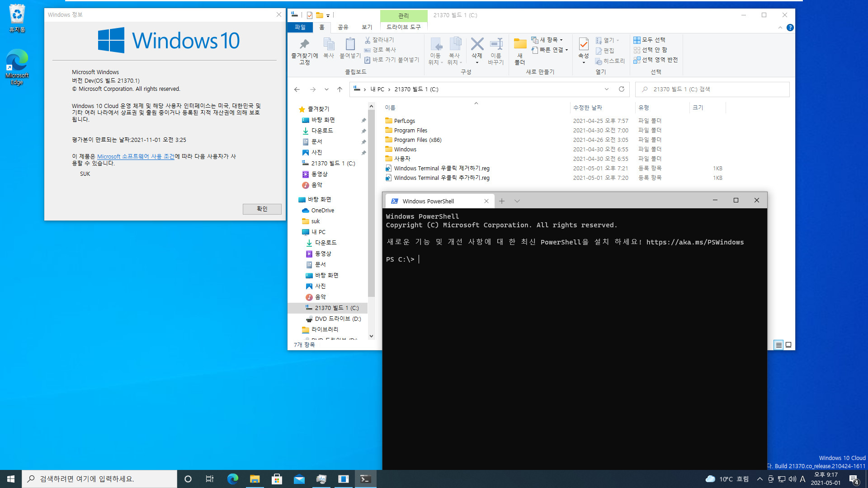
Task: Create a New folder (새 폴더) from ribbon
Action: tap(520, 52)
